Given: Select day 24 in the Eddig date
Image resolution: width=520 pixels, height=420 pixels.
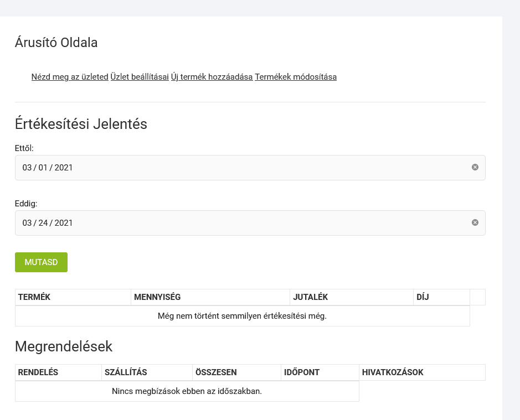Looking at the screenshot, I should tap(43, 223).
